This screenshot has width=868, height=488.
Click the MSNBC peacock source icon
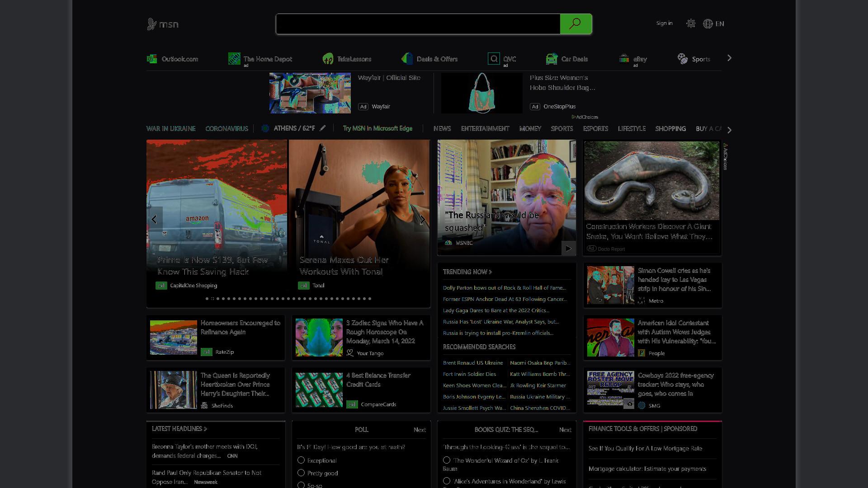tap(448, 243)
